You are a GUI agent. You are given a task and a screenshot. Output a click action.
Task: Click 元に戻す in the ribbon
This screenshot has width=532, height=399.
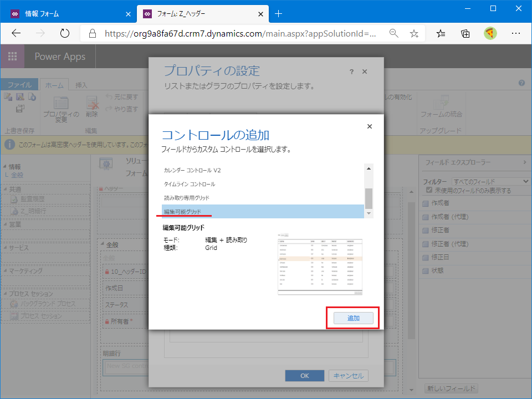122,96
